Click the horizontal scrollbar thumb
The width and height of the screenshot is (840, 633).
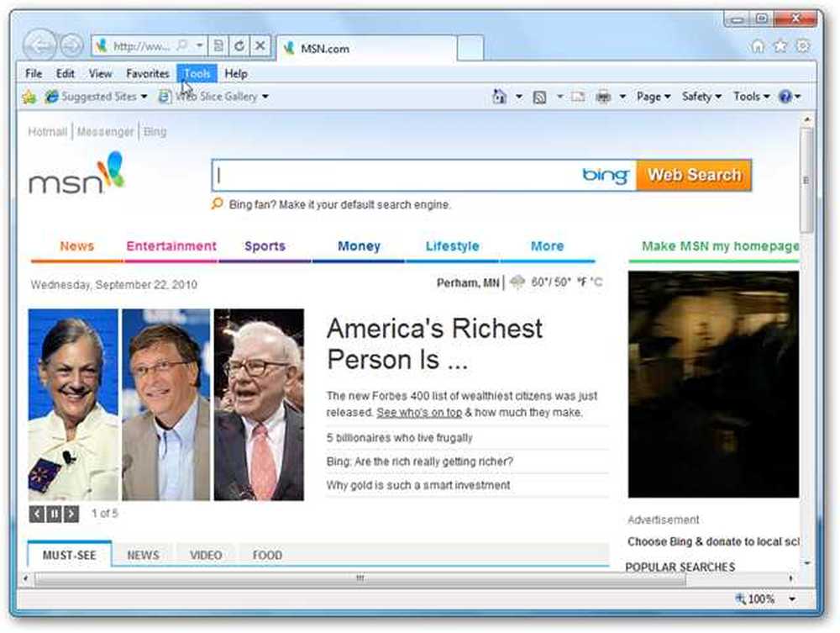(x=360, y=578)
